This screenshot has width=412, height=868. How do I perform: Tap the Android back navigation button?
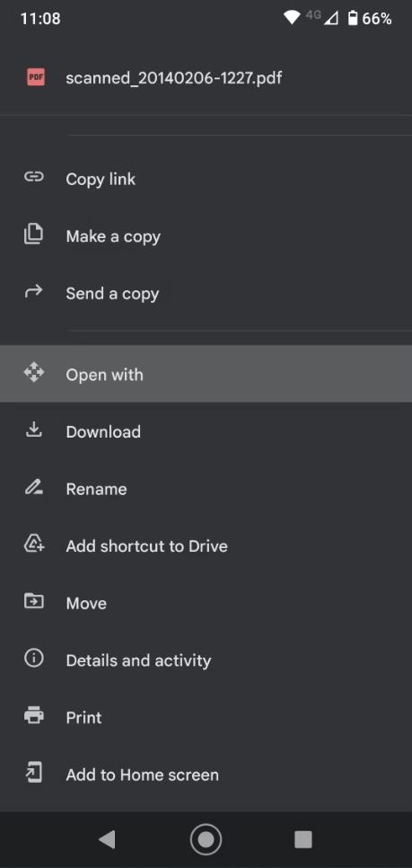click(x=107, y=840)
